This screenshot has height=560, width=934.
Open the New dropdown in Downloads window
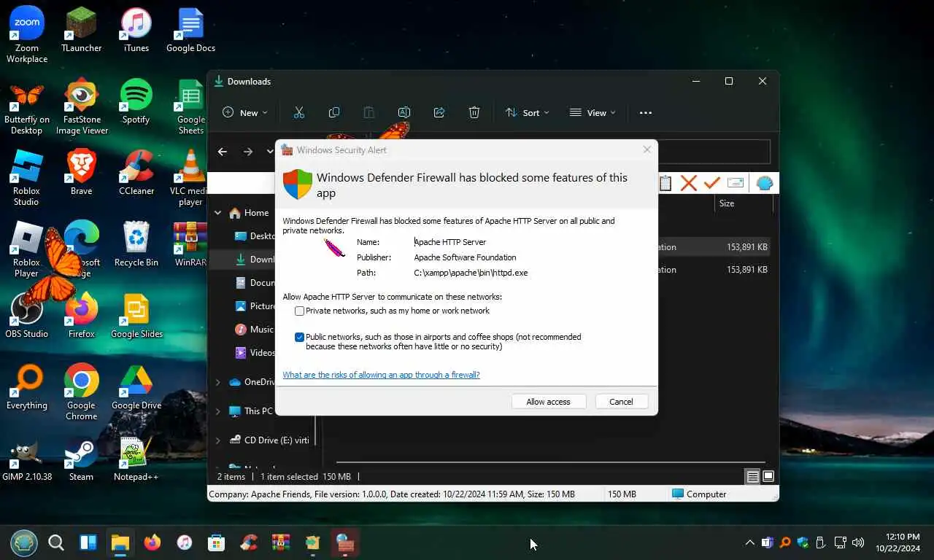coord(244,112)
